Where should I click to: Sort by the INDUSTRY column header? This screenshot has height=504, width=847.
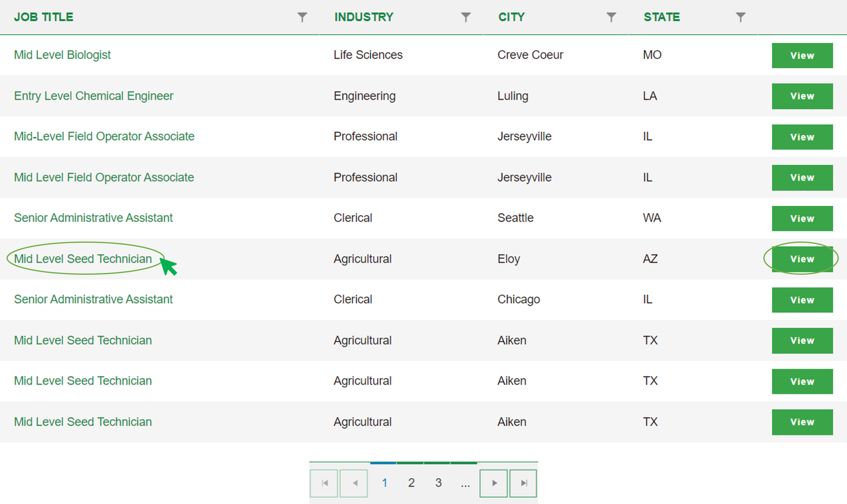pos(364,17)
